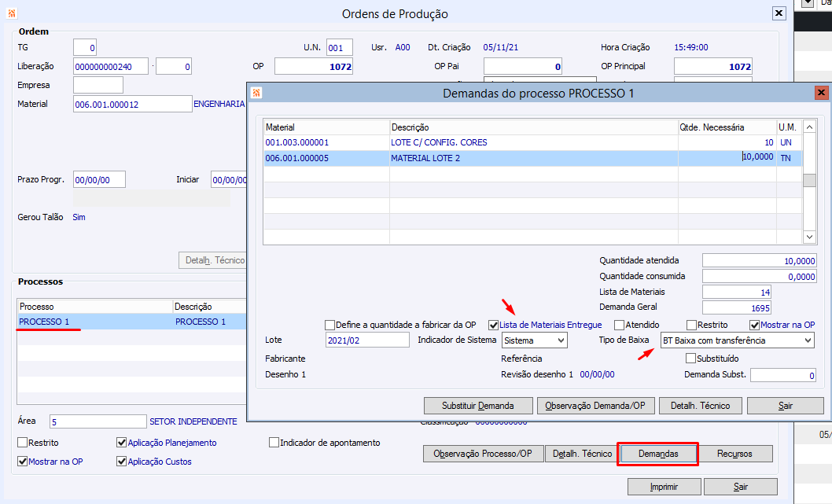Click OP field showing 1072

tap(314, 66)
